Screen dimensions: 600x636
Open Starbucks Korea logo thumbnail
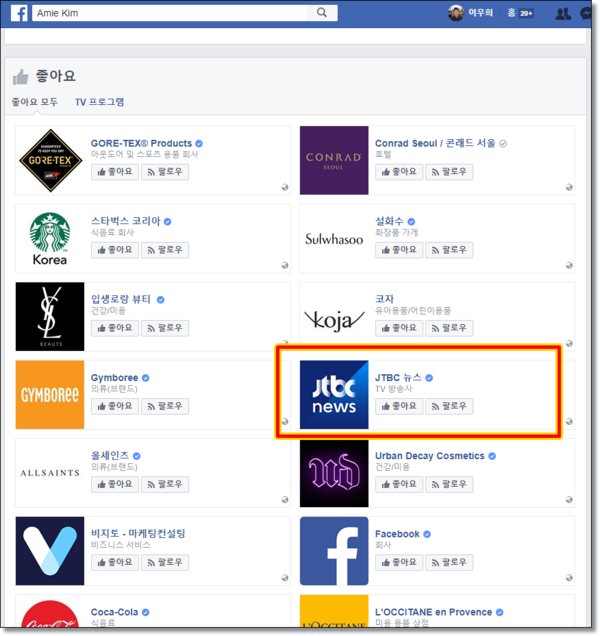(x=50, y=238)
